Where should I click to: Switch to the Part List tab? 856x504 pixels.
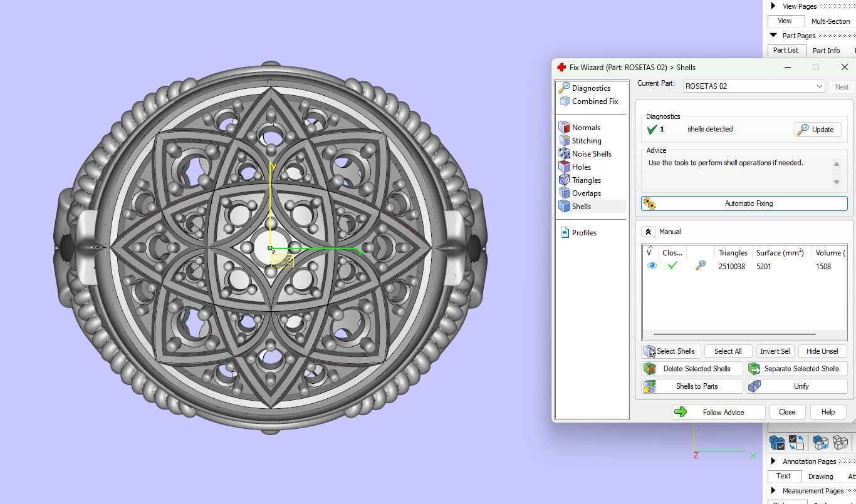pyautogui.click(x=786, y=50)
